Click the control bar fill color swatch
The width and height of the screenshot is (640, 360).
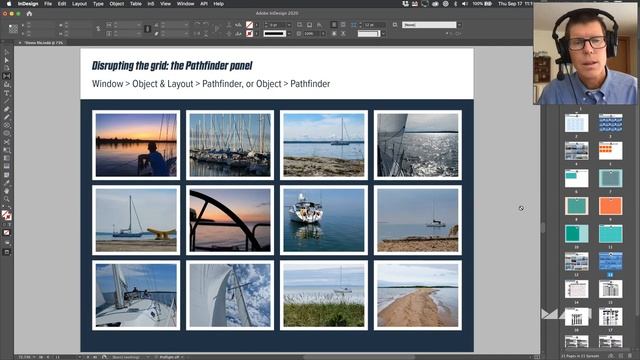[x=249, y=25]
